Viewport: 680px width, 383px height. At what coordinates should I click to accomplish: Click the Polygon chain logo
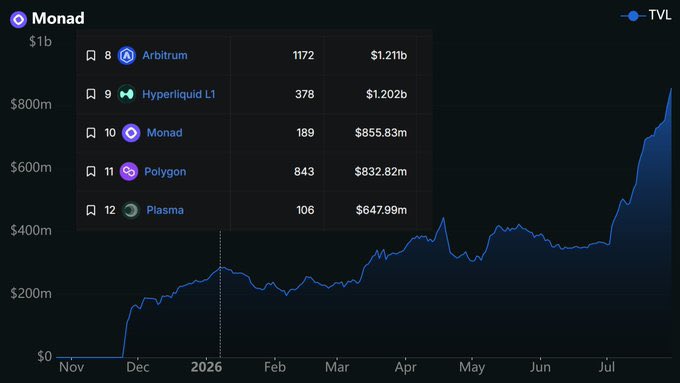click(x=129, y=171)
